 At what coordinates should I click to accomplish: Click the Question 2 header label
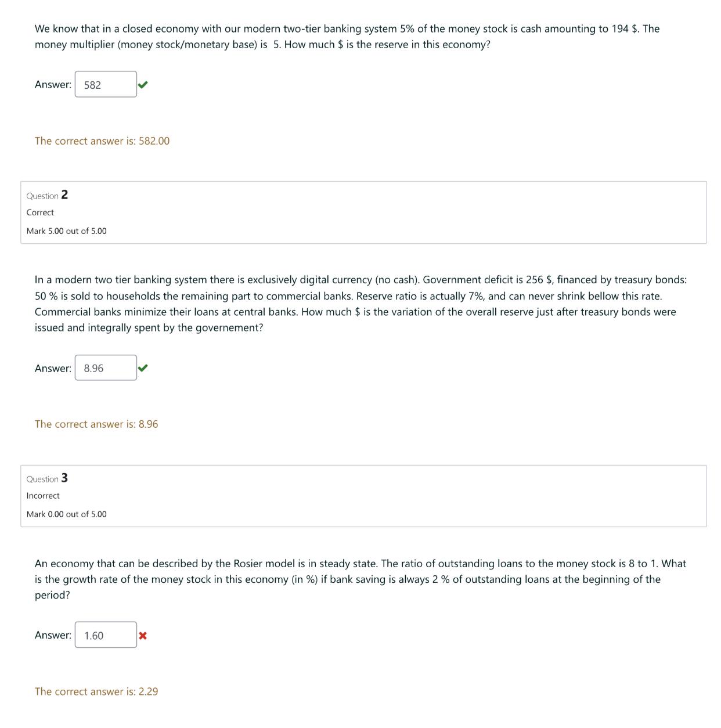tap(47, 195)
